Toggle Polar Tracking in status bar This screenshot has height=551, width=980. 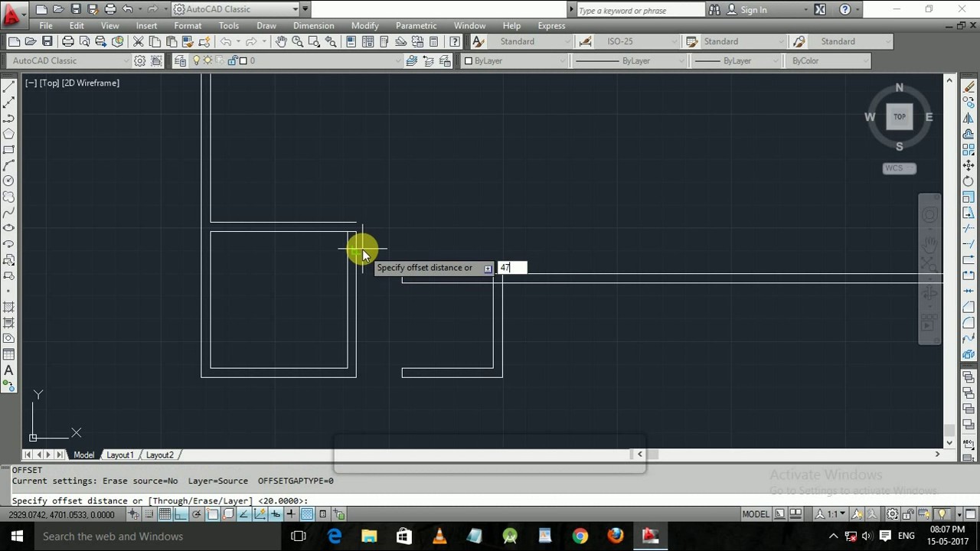tap(197, 514)
